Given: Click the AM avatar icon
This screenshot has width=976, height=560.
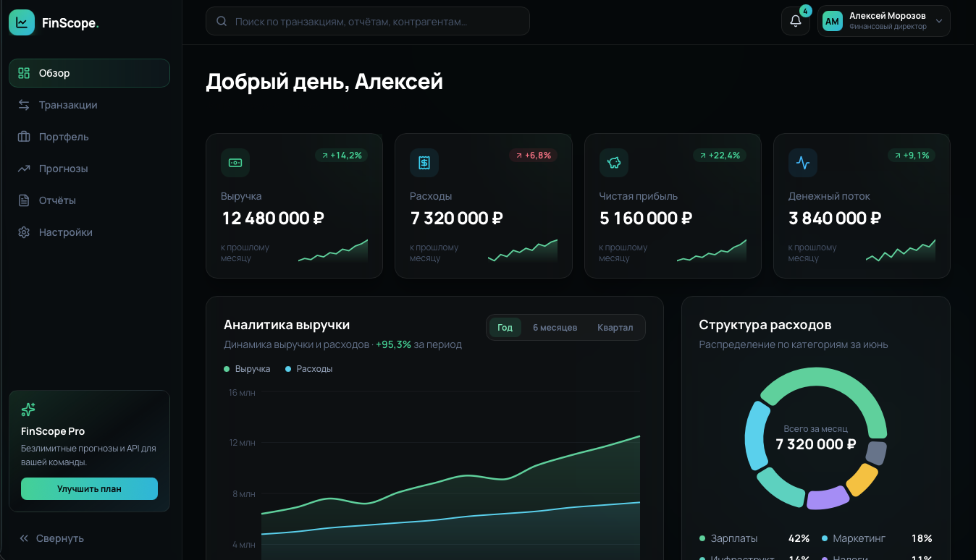Looking at the screenshot, I should (833, 21).
